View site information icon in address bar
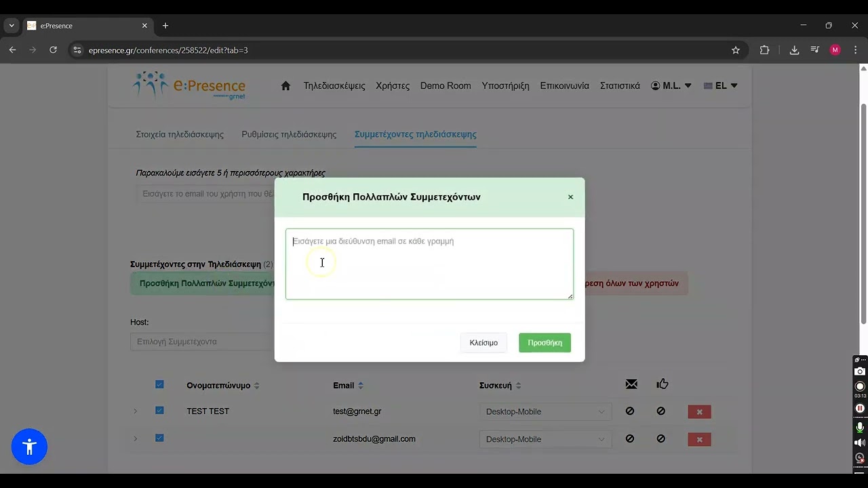The height and width of the screenshot is (488, 868). pos(77,50)
